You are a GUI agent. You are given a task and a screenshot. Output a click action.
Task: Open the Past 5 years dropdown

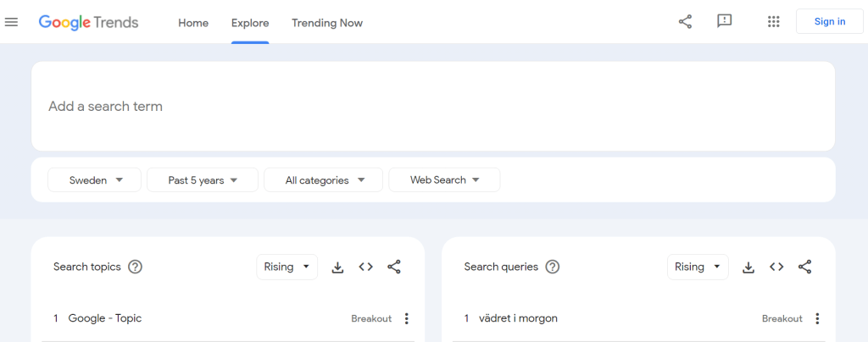[x=202, y=180]
